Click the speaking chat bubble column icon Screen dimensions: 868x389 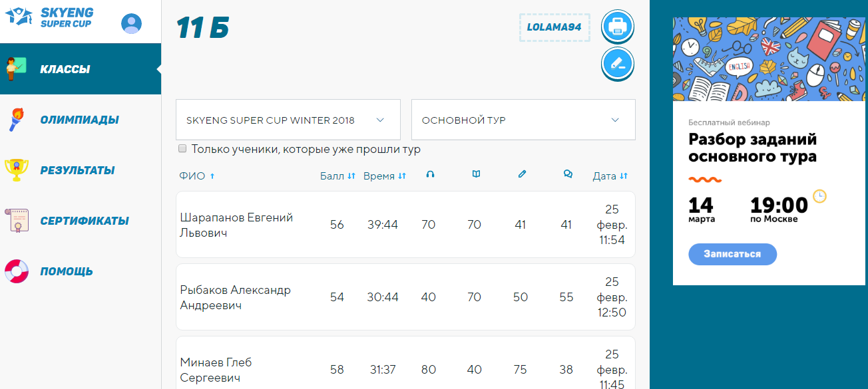pyautogui.click(x=568, y=175)
